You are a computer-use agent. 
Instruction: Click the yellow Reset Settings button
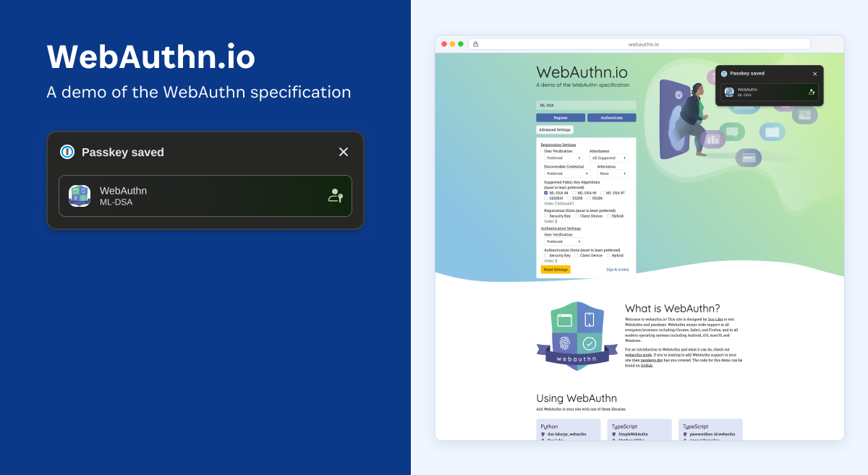tap(556, 270)
